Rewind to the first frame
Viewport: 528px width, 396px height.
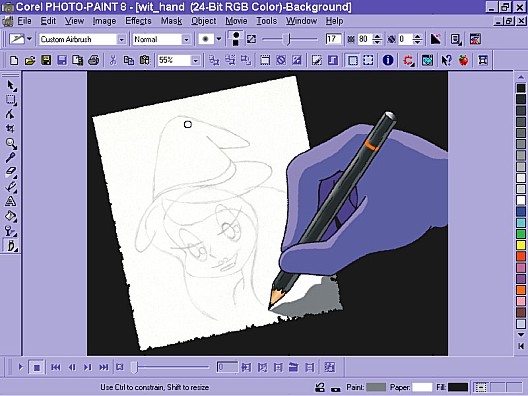coord(56,367)
